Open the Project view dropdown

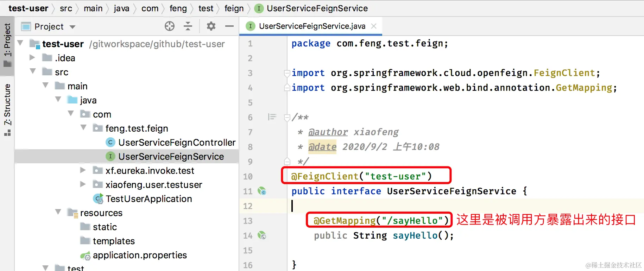click(72, 27)
